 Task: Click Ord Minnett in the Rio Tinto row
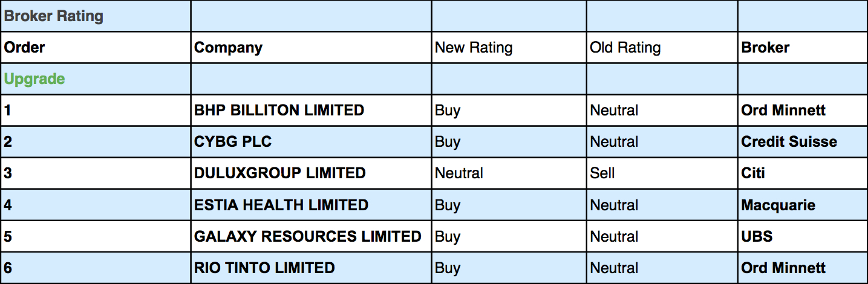click(x=783, y=268)
